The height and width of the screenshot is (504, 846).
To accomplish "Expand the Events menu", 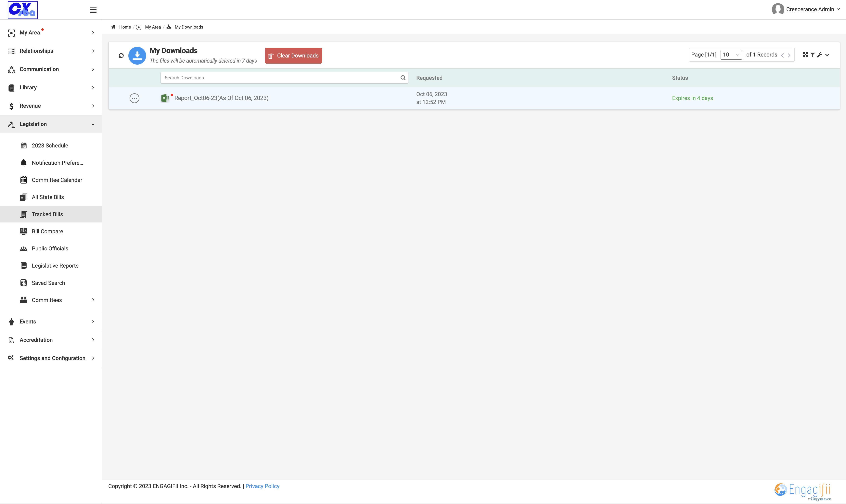I will tap(51, 322).
